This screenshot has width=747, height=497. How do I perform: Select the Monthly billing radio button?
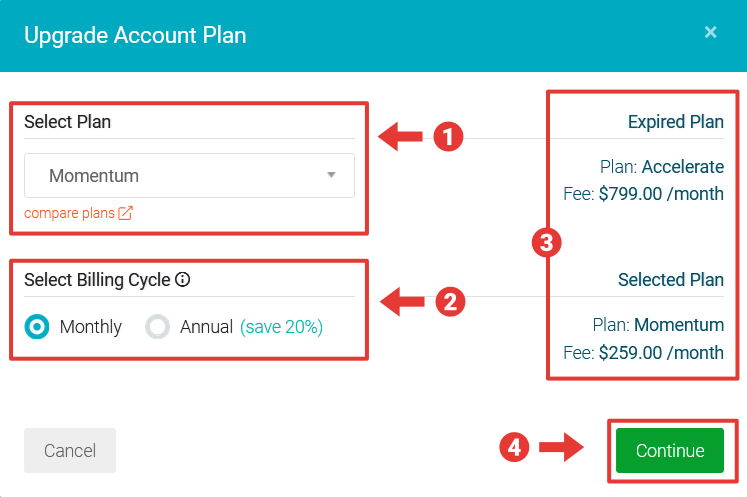click(38, 327)
